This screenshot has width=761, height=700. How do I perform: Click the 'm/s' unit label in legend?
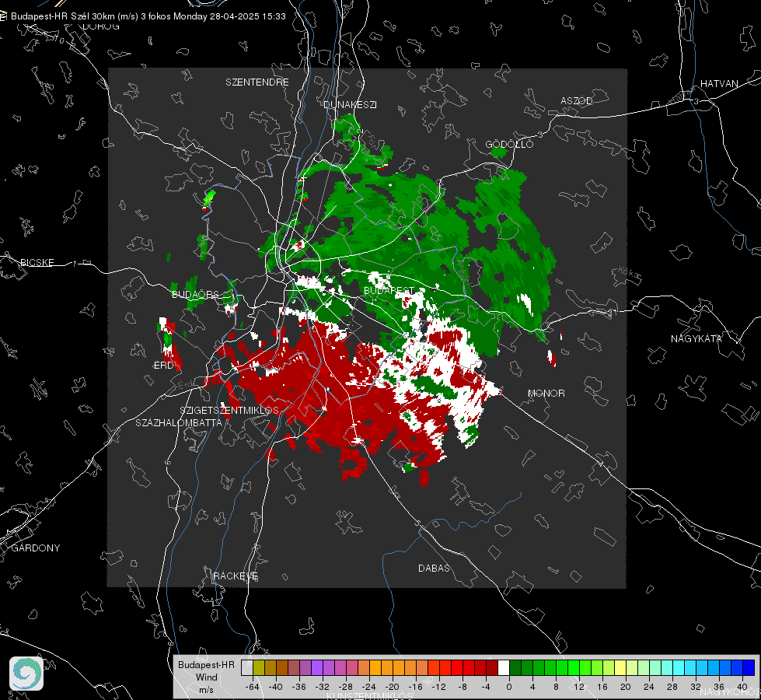click(x=206, y=689)
